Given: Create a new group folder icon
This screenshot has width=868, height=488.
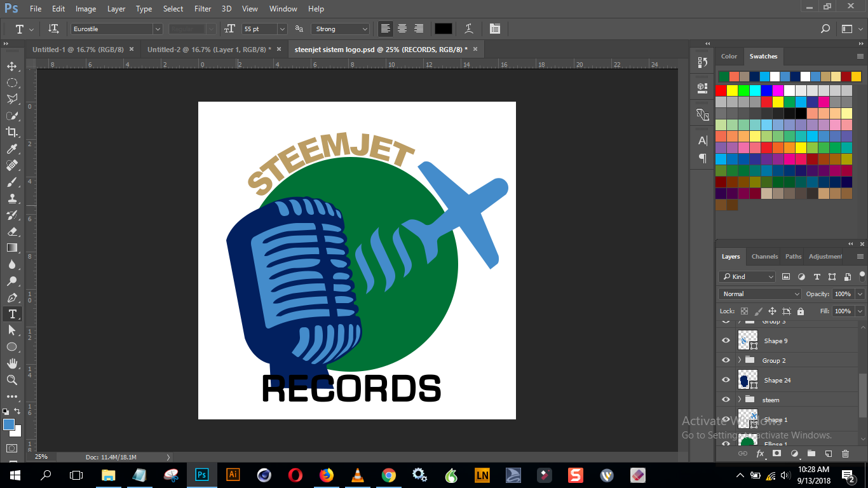Looking at the screenshot, I should point(811,454).
